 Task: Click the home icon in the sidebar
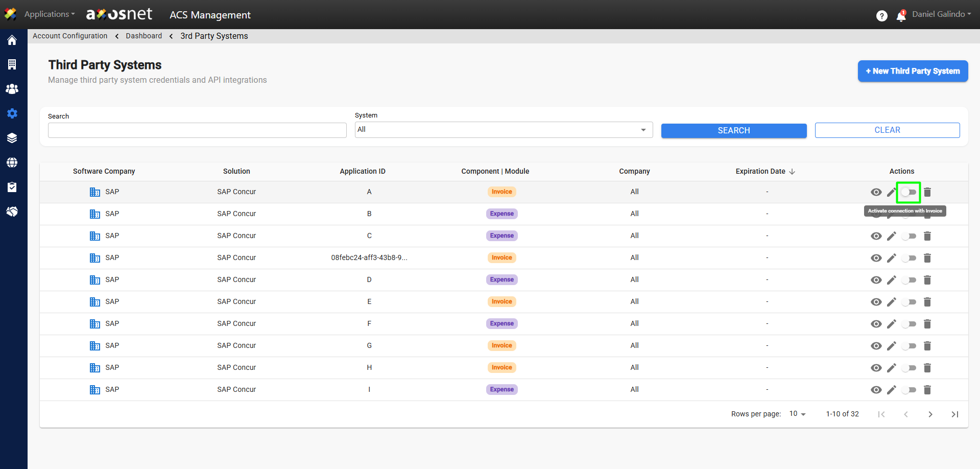[12, 40]
